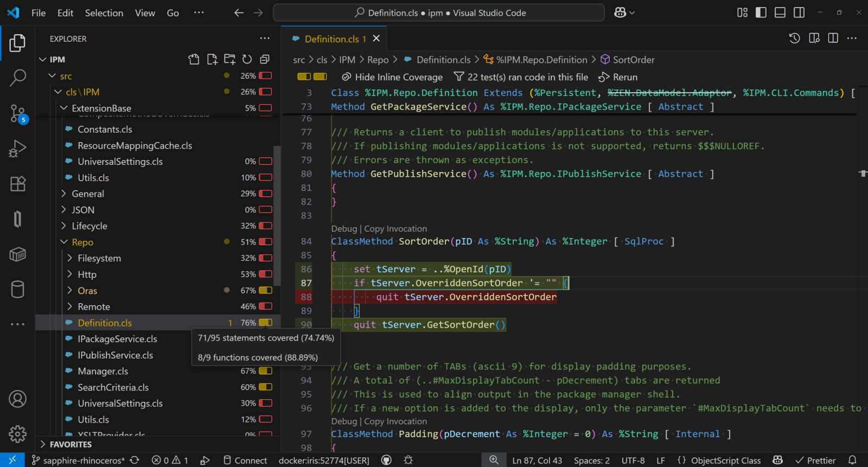
Task: Expand the Filesystem folder
Action: point(99,258)
